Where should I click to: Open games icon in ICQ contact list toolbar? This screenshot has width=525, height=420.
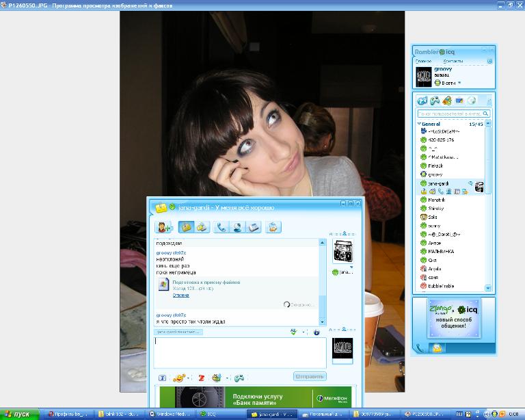435,100
